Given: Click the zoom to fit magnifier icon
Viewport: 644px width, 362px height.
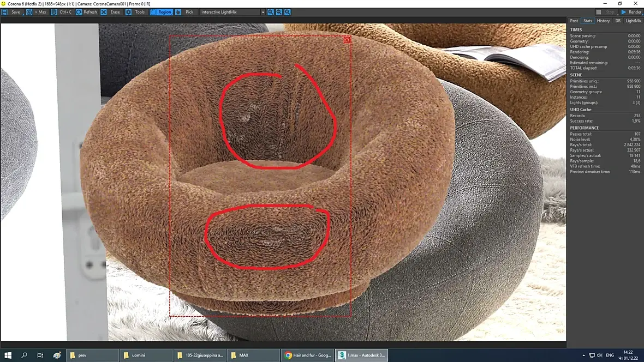Looking at the screenshot, I should coord(288,12).
